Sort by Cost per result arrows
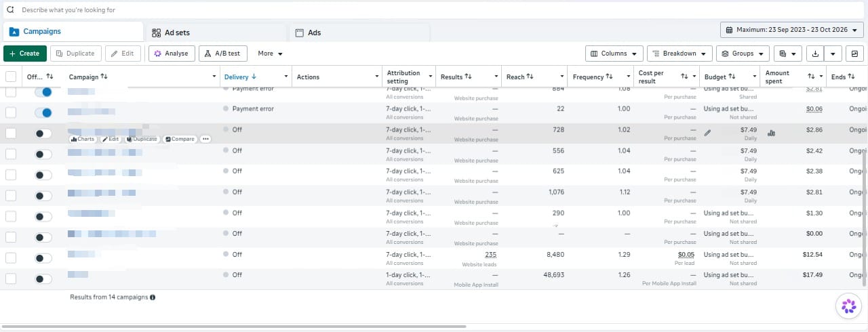 (x=685, y=77)
